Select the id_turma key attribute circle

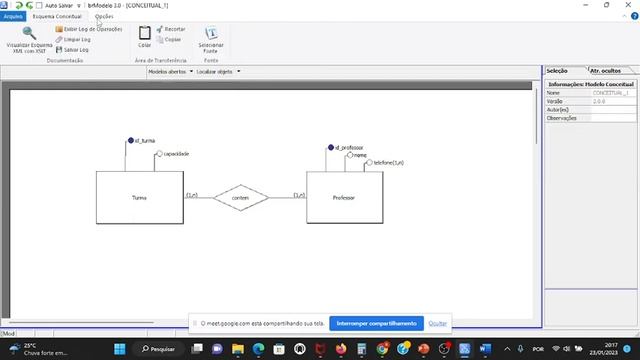[x=131, y=140]
